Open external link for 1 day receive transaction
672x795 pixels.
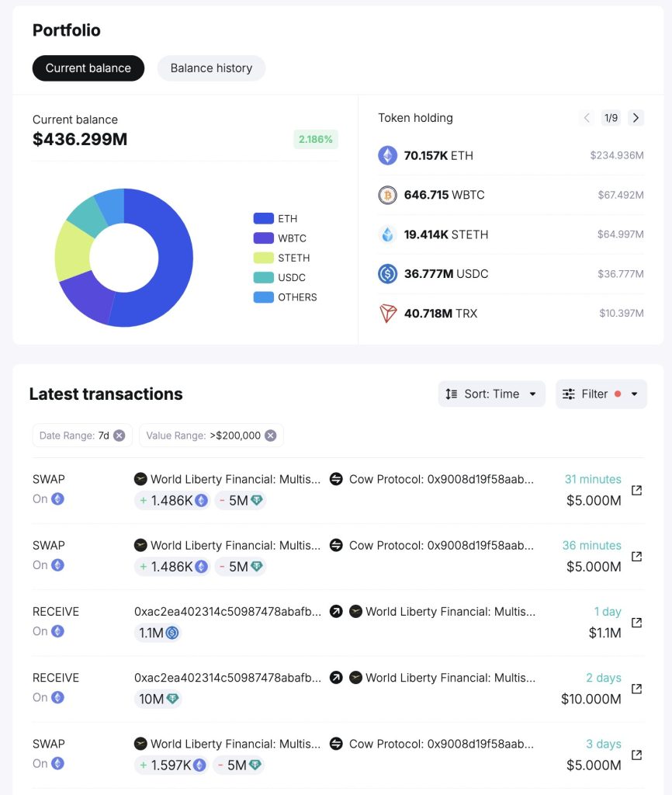(x=636, y=623)
